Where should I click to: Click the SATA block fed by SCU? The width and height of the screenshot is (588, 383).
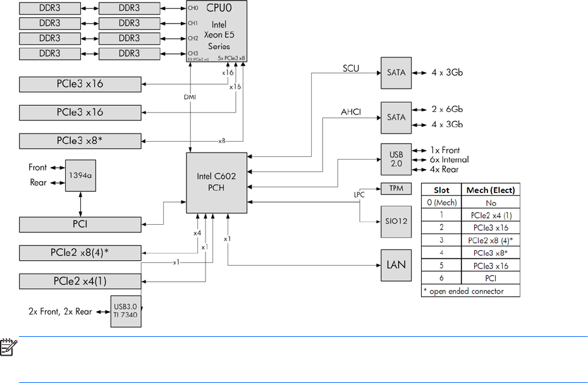(396, 73)
